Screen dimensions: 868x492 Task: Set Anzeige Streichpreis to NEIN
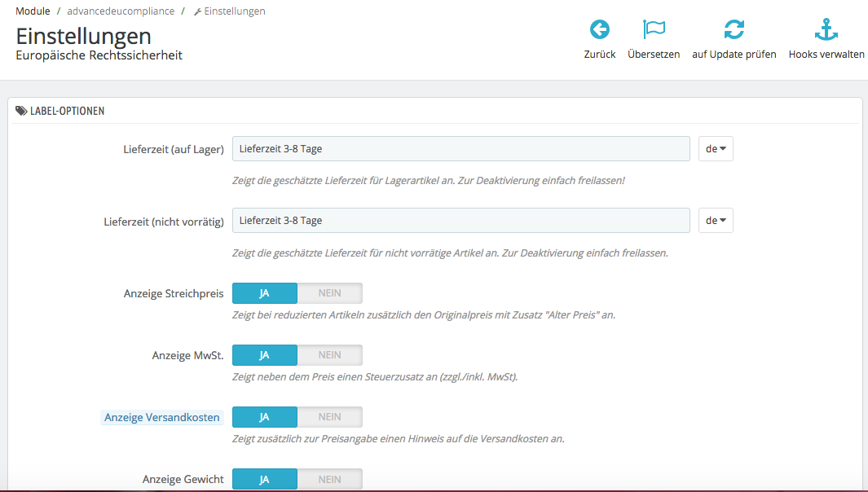(x=329, y=293)
